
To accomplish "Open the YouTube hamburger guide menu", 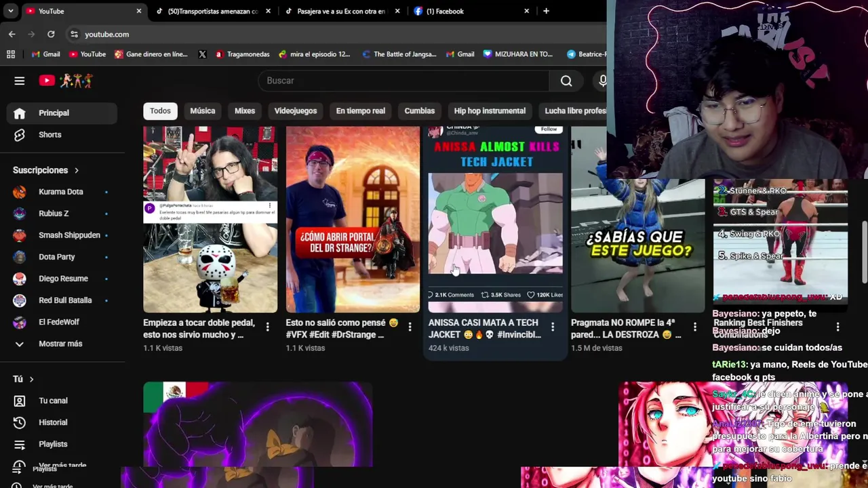I will [x=19, y=81].
